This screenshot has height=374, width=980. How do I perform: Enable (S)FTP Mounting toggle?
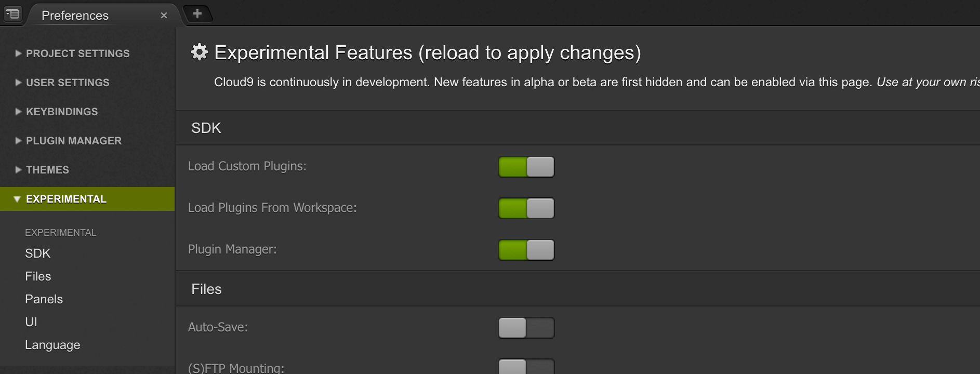[526, 367]
